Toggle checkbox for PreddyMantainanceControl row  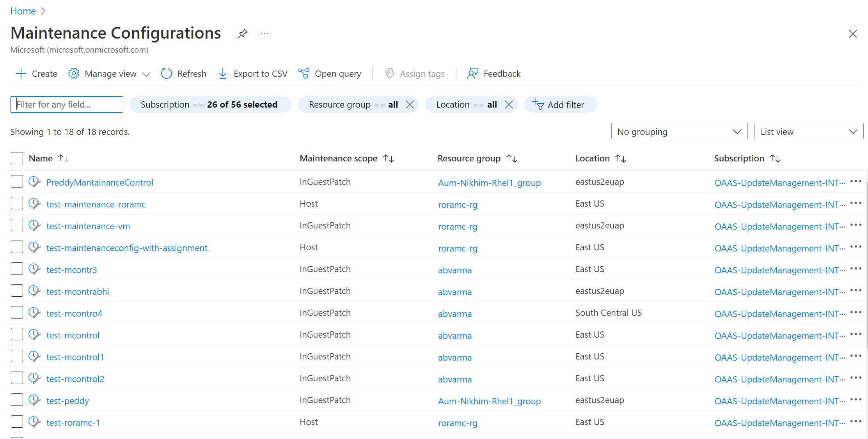pos(17,181)
